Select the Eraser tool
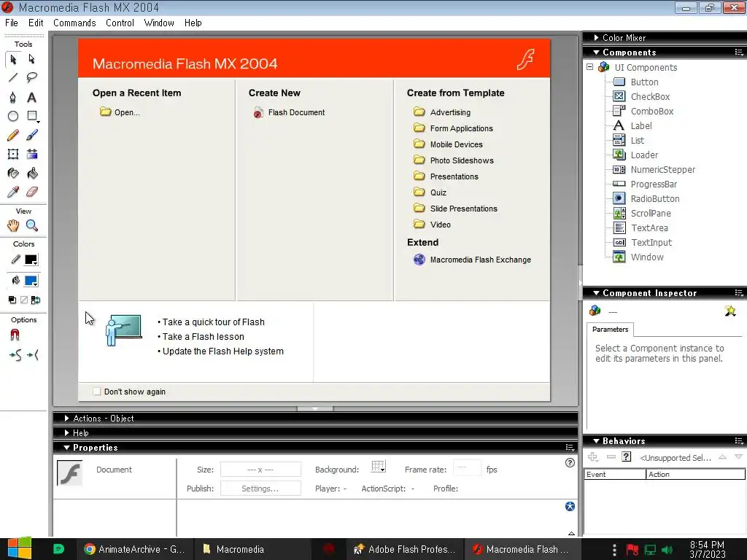 pos(32,192)
